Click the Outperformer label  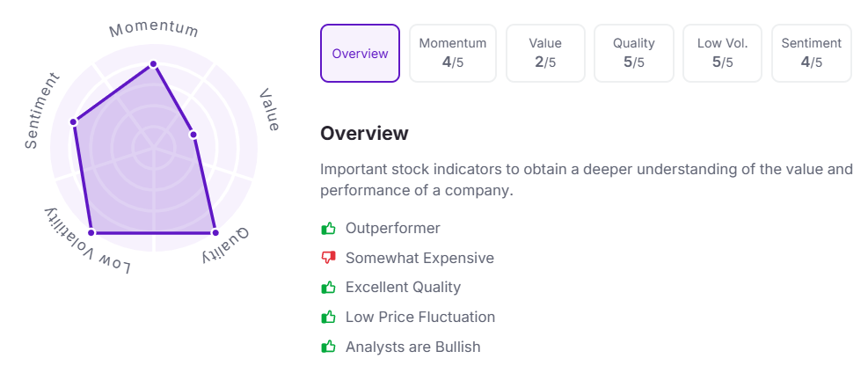(392, 229)
